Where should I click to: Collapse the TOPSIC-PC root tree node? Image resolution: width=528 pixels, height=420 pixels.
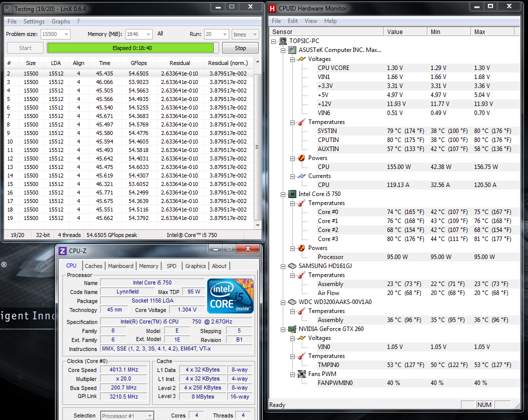tap(274, 41)
